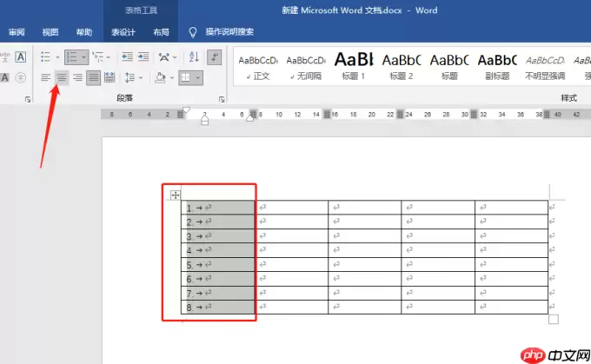The image size is (591, 364).
Task: Open the borders dropdown arrow
Action: [x=198, y=78]
